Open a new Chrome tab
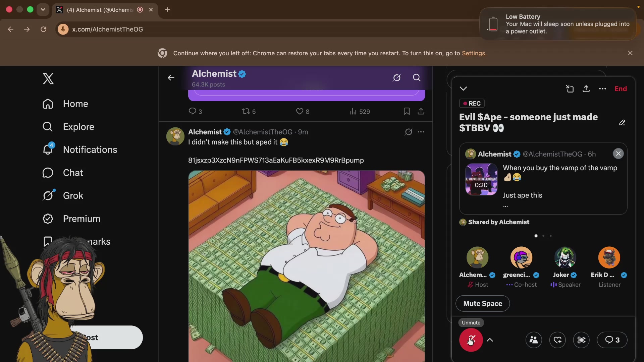This screenshot has height=362, width=644. (167, 10)
